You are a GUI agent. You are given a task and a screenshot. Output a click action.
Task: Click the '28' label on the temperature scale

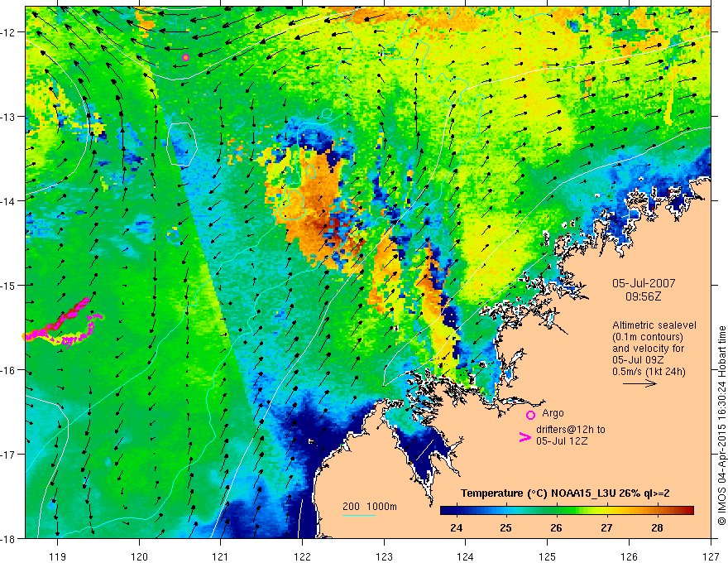657,527
